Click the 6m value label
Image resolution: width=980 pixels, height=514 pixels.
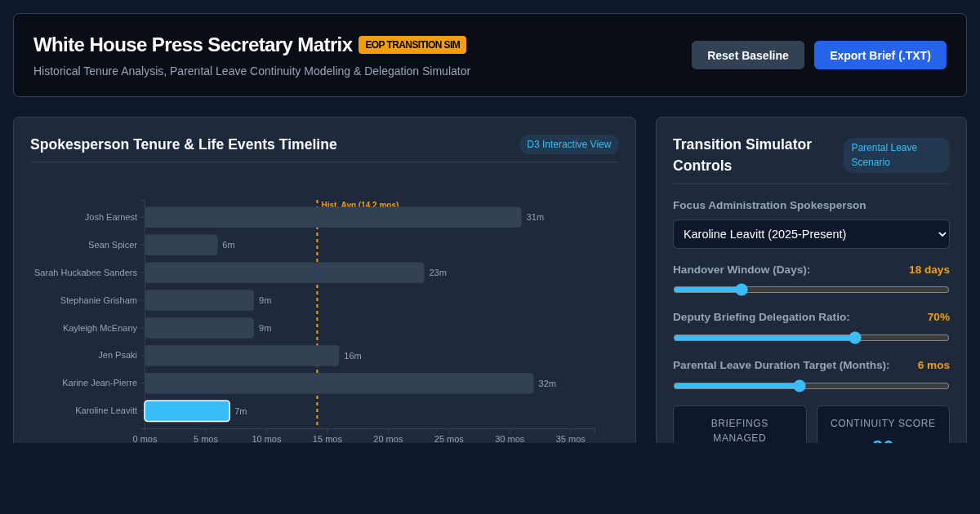(x=229, y=245)
